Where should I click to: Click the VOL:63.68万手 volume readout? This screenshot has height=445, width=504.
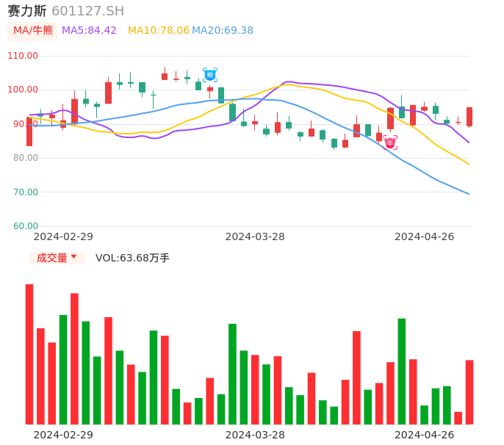pyautogui.click(x=132, y=258)
